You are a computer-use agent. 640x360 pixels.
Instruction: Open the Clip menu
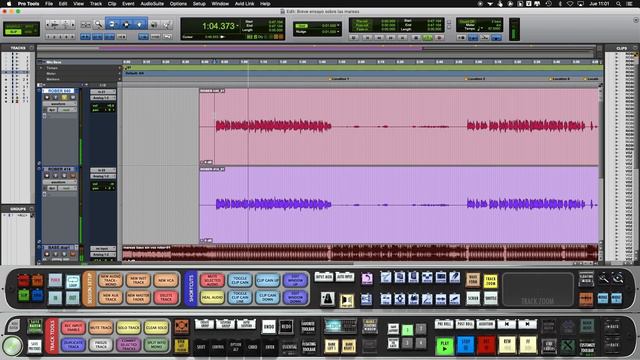click(112, 4)
